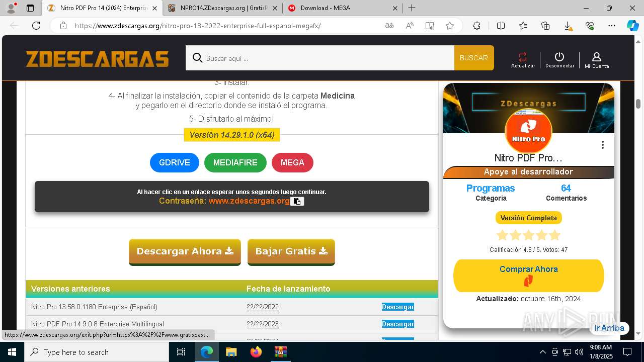Close the Download - MEGA tab
Image resolution: width=644 pixels, height=362 pixels.
395,8
